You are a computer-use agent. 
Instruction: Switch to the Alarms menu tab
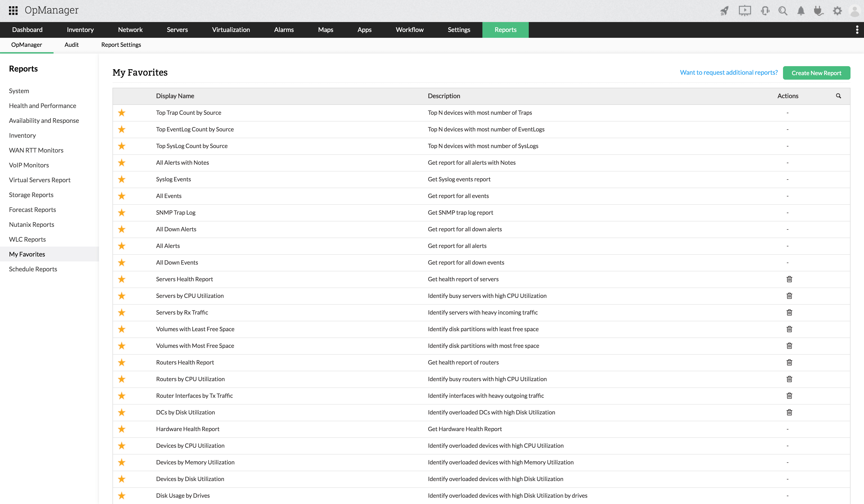(283, 30)
